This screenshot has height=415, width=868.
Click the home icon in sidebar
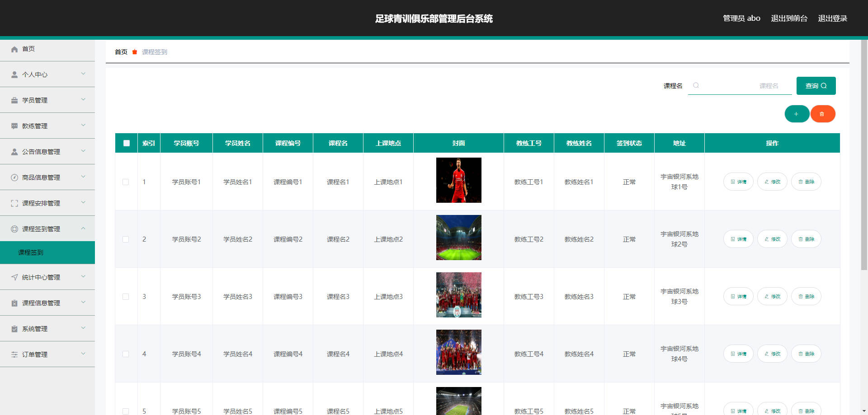tap(14, 49)
